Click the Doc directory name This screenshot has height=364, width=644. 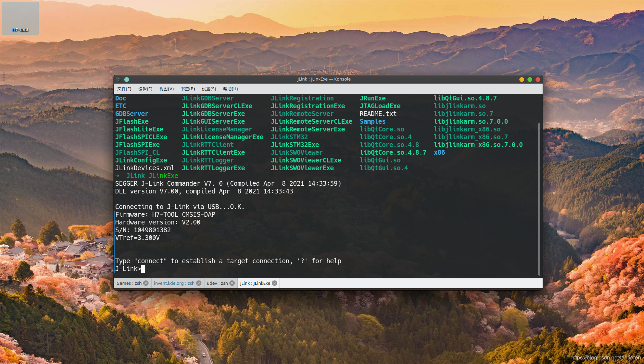(121, 98)
